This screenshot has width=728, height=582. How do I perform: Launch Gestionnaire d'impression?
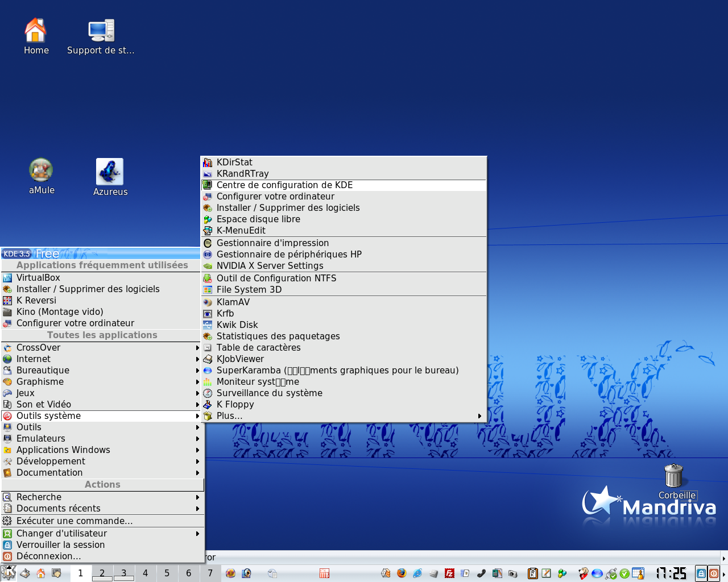344,243
